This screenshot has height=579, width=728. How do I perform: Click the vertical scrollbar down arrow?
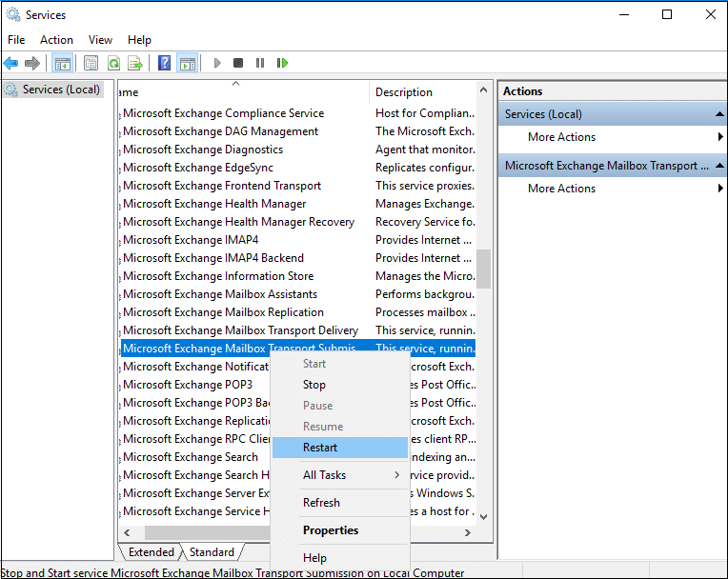point(483,517)
